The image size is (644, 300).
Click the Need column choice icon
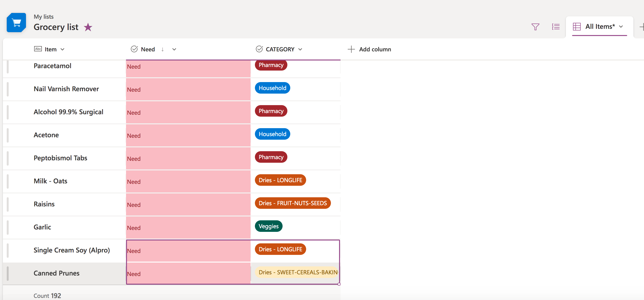(134, 49)
